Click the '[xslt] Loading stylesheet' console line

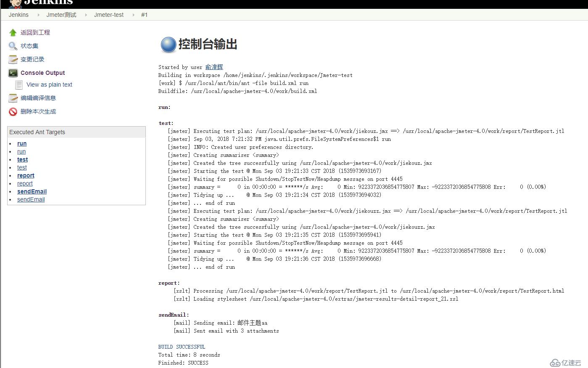pos(316,299)
